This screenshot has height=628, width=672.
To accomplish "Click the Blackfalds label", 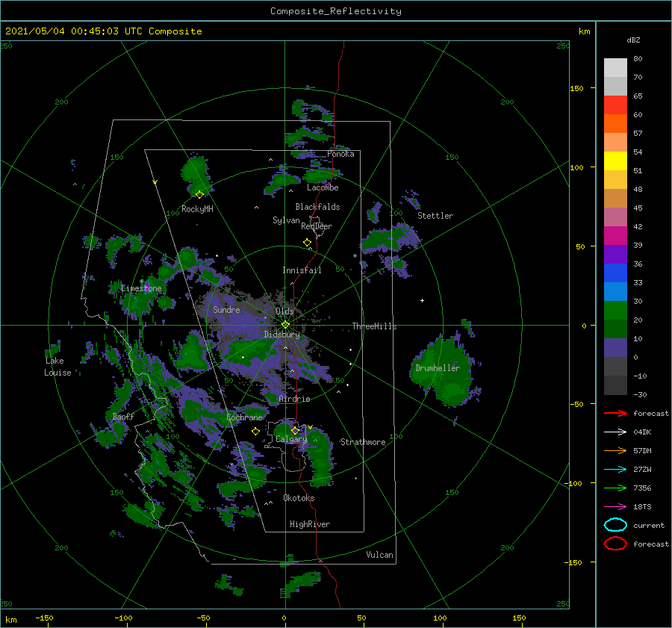I will pos(317,207).
